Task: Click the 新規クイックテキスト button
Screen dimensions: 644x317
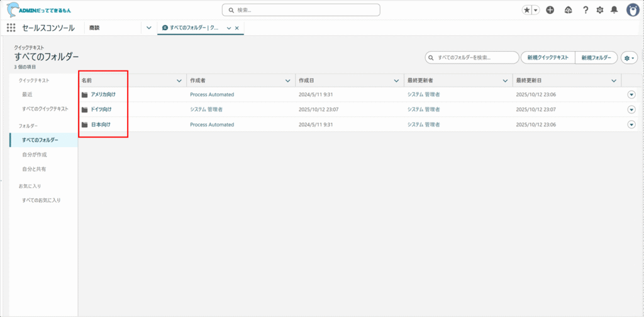Action: tap(548, 58)
